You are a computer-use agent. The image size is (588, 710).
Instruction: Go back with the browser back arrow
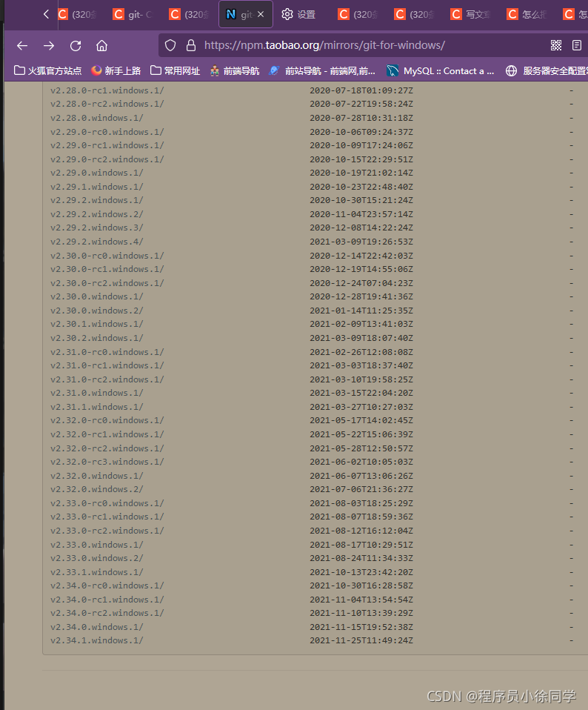click(22, 46)
